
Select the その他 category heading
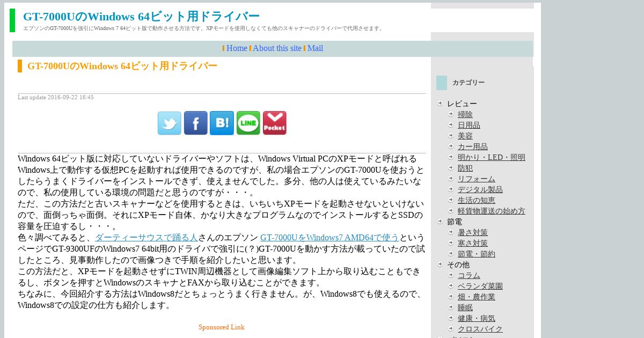point(458,264)
